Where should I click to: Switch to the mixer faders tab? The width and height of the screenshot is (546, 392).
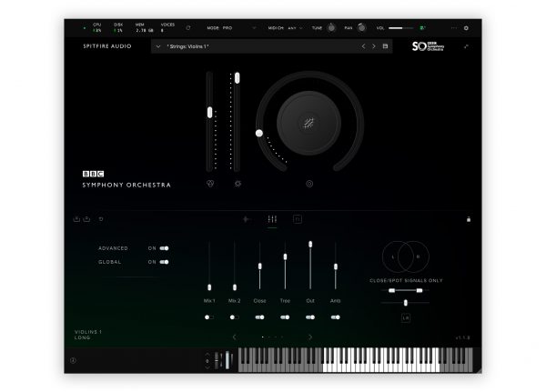click(272, 219)
